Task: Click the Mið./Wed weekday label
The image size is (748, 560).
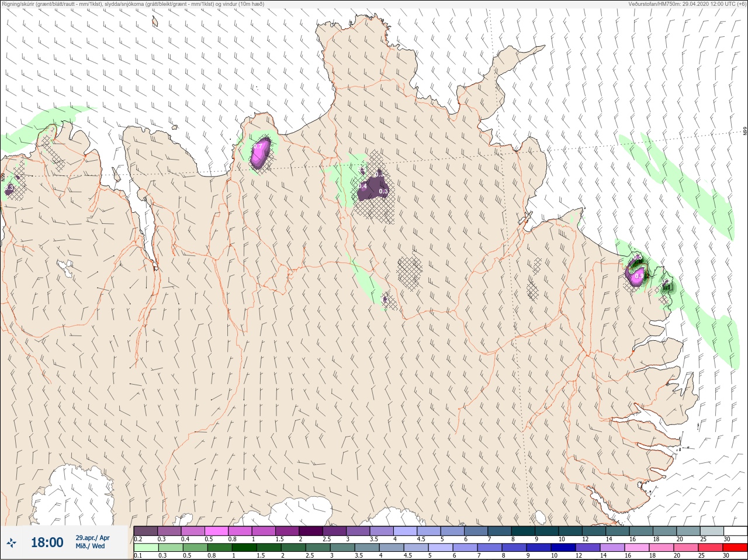Action: [x=90, y=546]
